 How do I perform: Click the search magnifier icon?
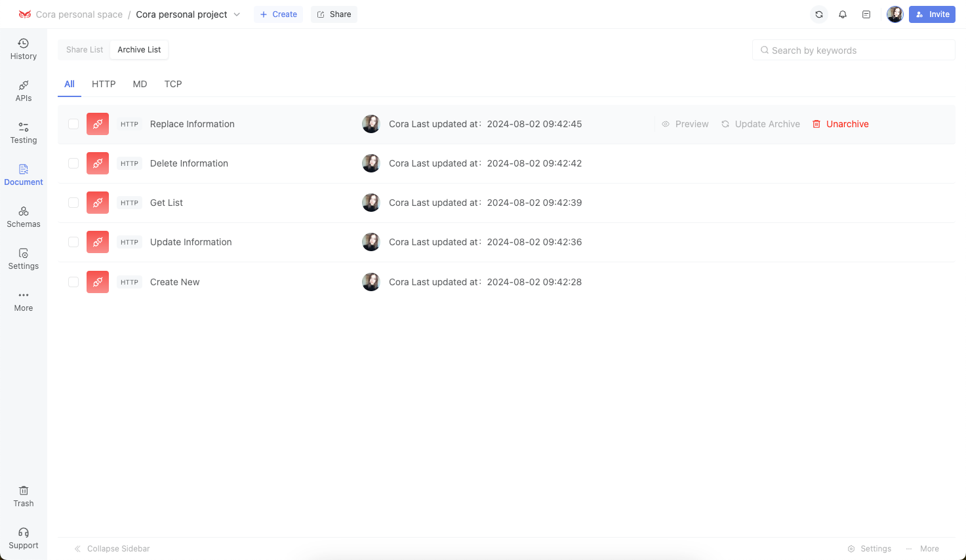[765, 50]
